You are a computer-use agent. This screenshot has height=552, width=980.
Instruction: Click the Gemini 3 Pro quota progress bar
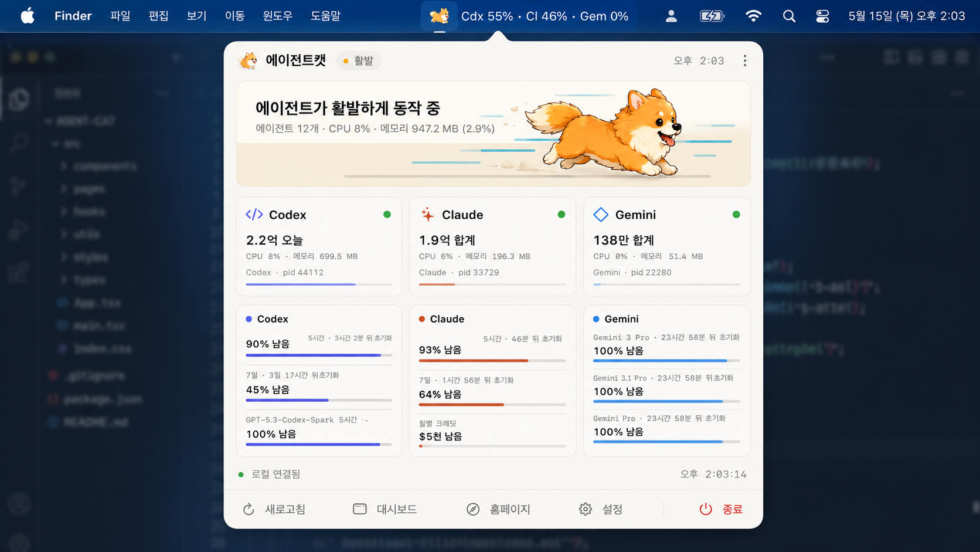[x=667, y=361]
